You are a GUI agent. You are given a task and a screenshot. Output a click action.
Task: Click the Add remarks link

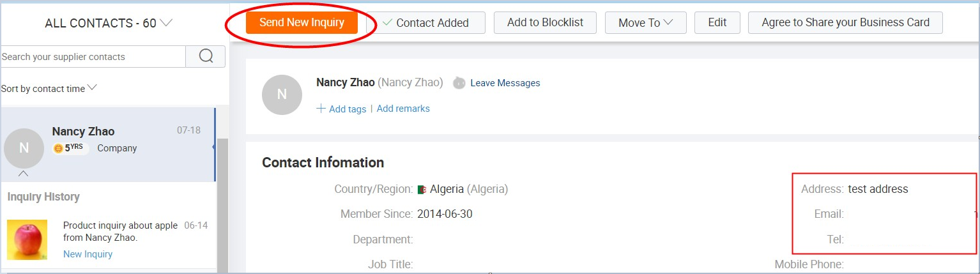[403, 109]
